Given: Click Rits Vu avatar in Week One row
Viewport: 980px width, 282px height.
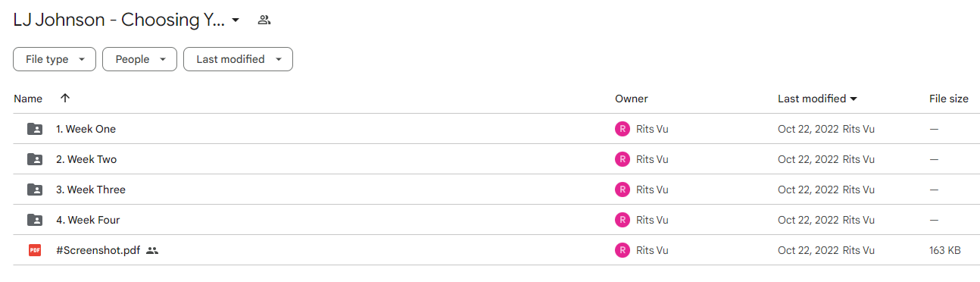Looking at the screenshot, I should click(x=623, y=129).
